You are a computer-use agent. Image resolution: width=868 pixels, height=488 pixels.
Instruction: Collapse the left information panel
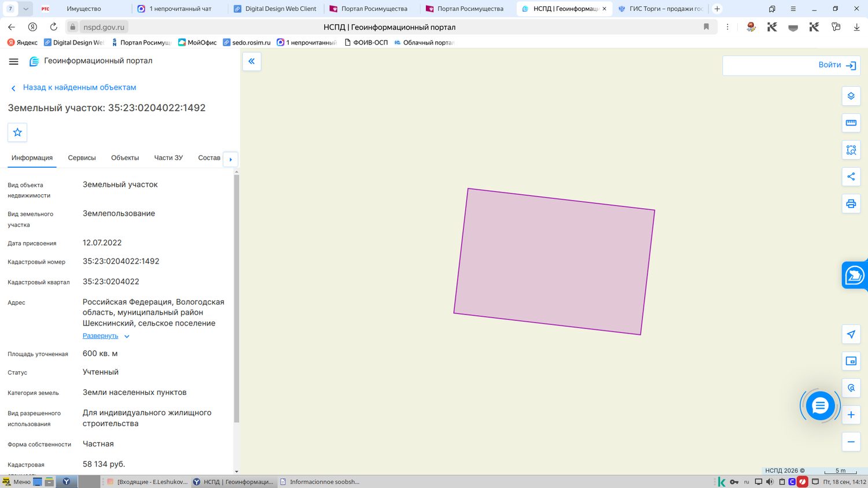coord(252,61)
